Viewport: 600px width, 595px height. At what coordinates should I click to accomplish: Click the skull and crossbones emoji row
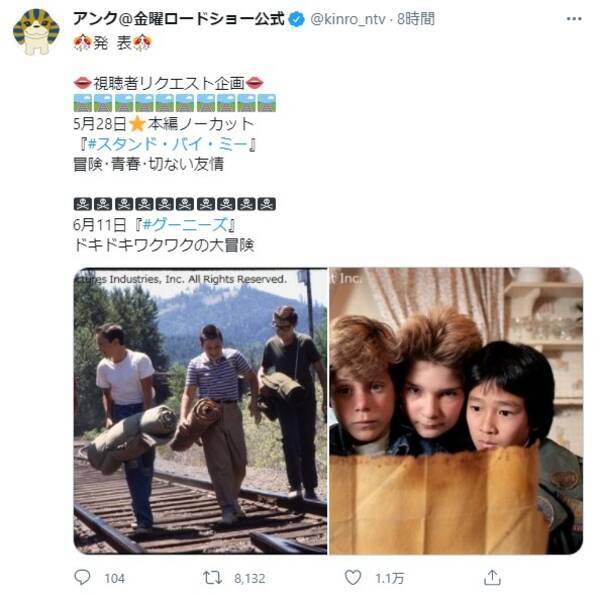174,204
